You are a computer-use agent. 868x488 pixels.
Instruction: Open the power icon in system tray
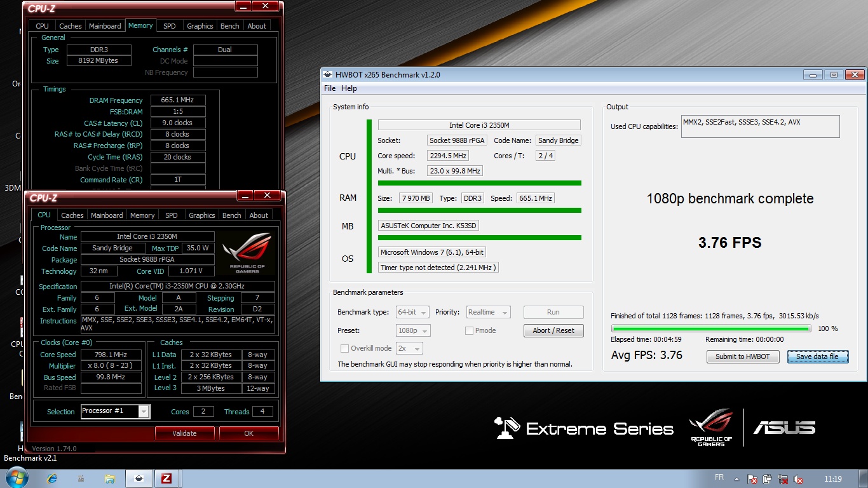click(x=768, y=479)
